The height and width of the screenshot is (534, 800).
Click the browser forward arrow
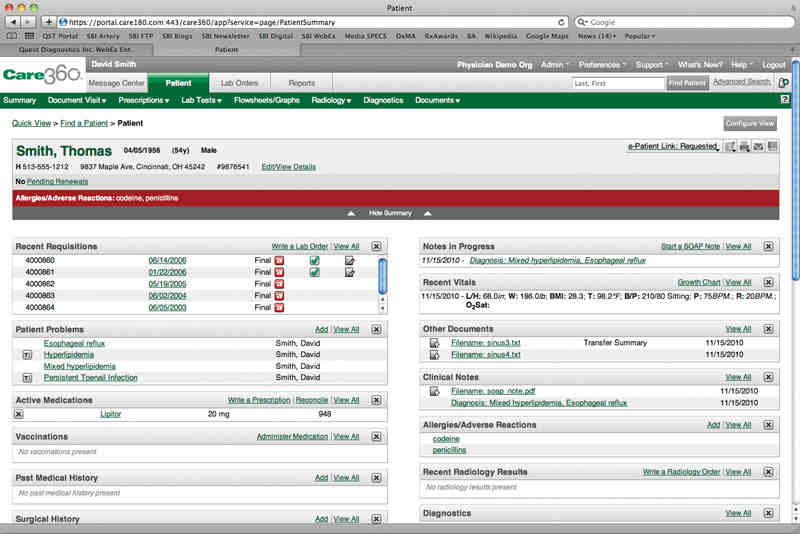pyautogui.click(x=29, y=22)
